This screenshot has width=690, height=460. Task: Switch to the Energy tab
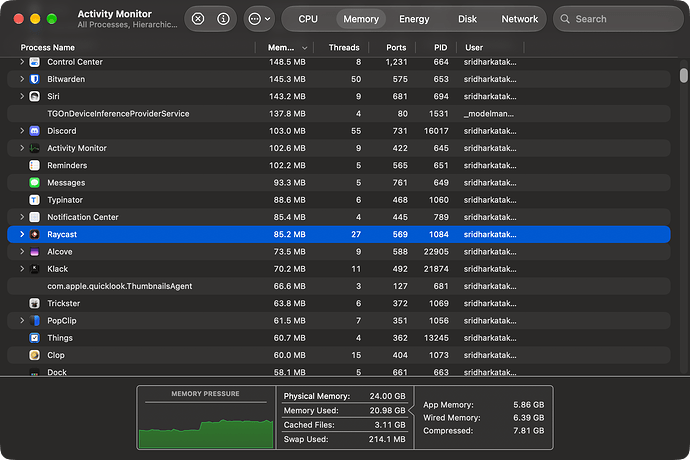coord(414,19)
